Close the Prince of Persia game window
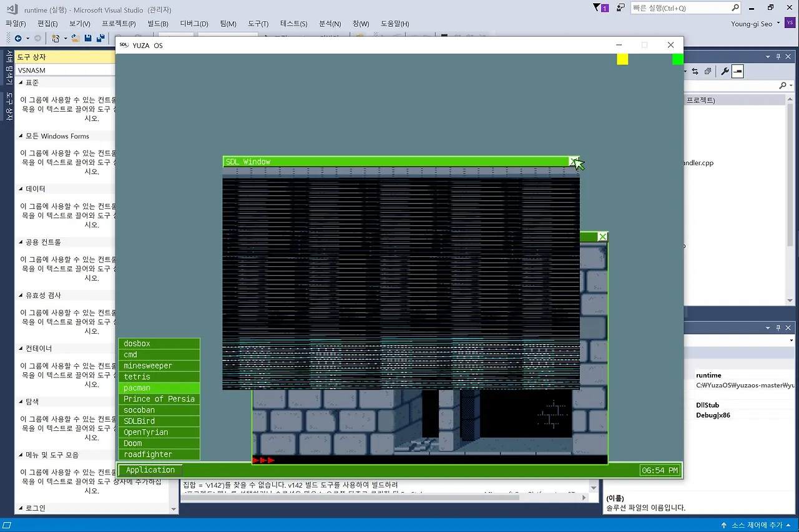799x532 pixels. (x=602, y=236)
